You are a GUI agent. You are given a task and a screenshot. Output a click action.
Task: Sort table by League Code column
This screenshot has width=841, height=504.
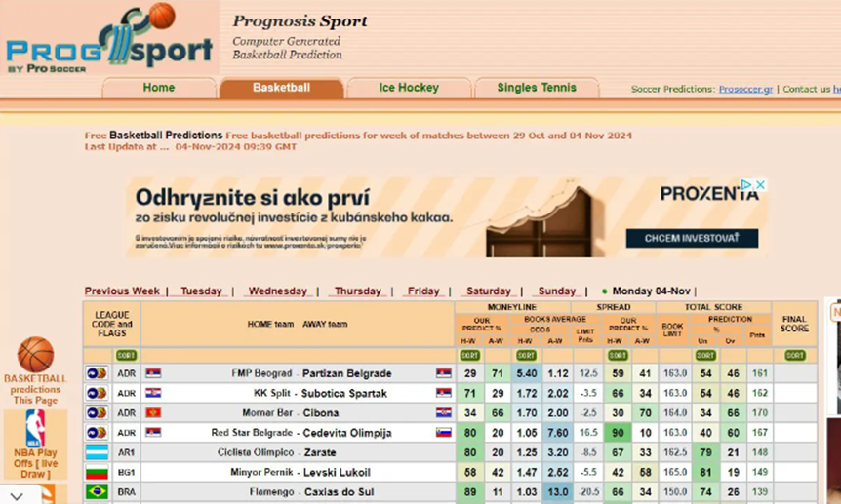(126, 356)
